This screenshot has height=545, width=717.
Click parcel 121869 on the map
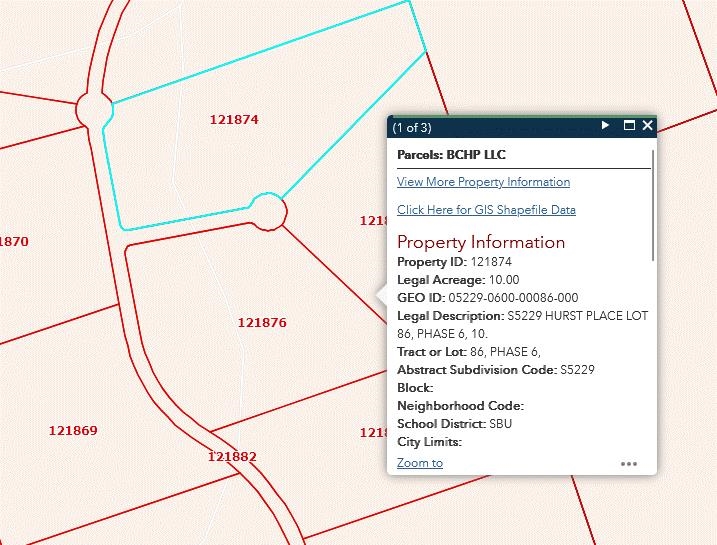pyautogui.click(x=73, y=430)
